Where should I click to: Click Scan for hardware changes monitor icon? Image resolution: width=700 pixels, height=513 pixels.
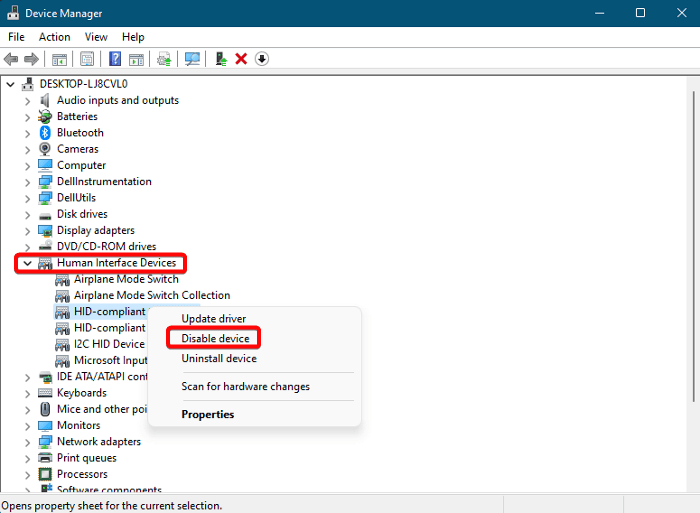click(192, 59)
